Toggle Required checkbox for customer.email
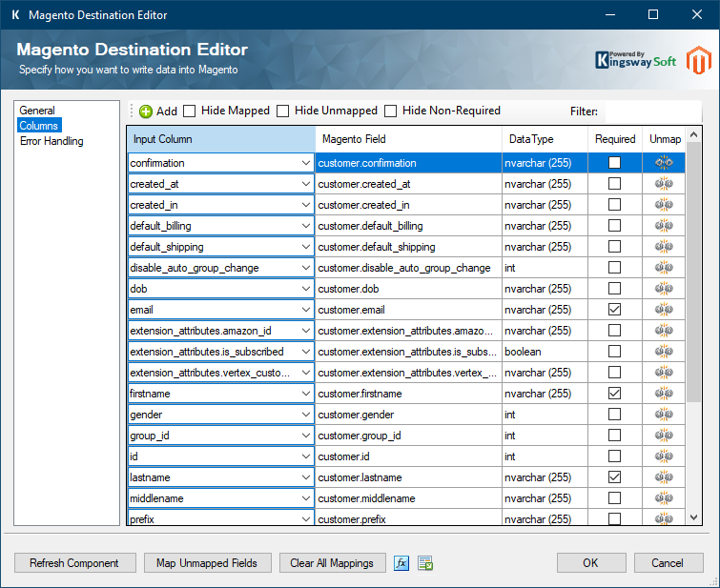720x588 pixels. click(x=614, y=310)
